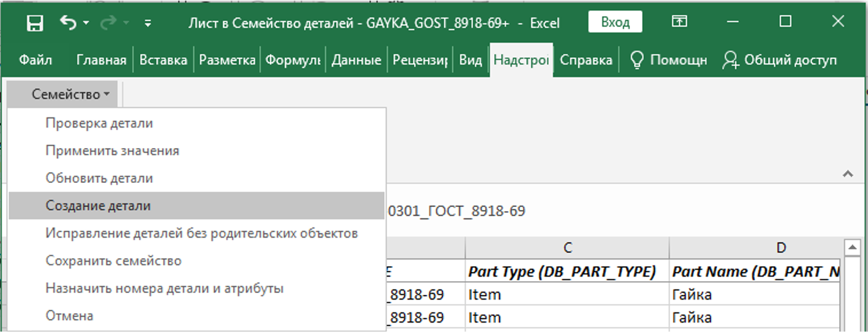Switch to the Рецензирование tab
Viewport: 868px width, 334px height.
420,60
